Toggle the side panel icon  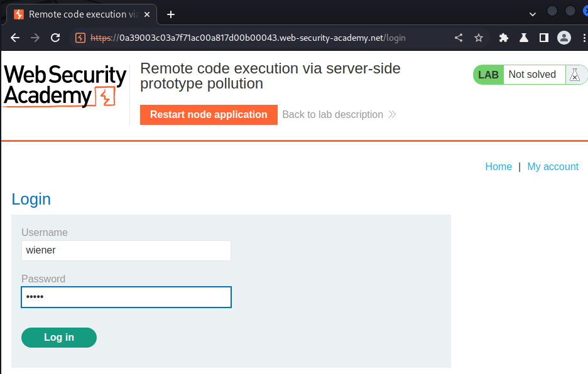point(544,38)
